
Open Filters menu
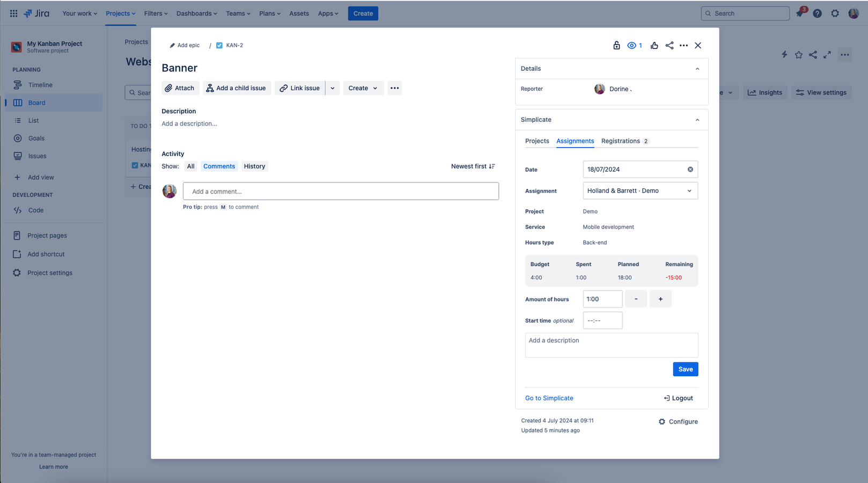pos(156,13)
